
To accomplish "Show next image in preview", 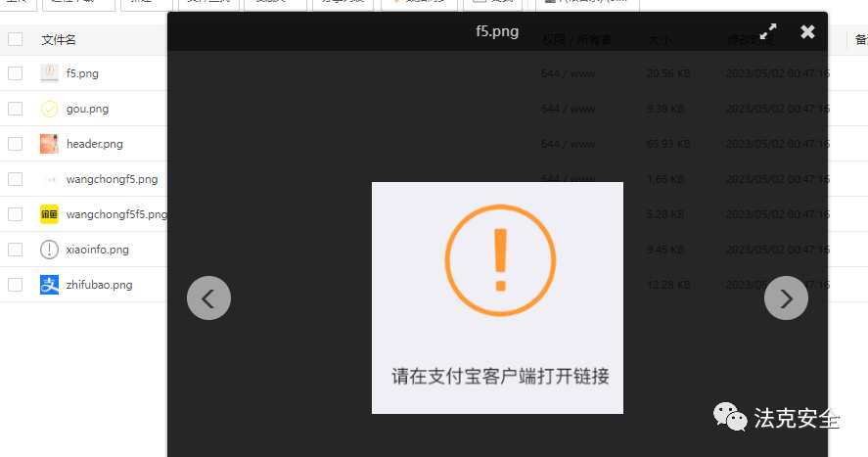I will tap(786, 298).
